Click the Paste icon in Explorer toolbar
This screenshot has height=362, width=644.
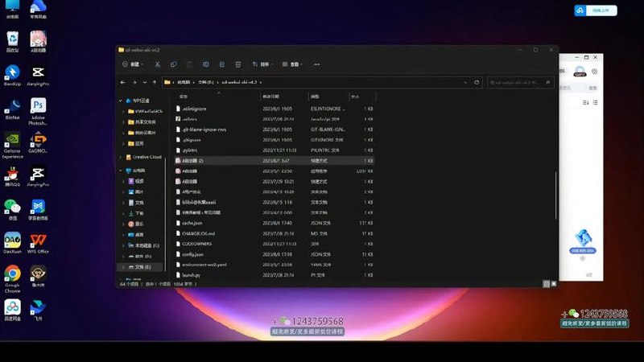tap(189, 64)
